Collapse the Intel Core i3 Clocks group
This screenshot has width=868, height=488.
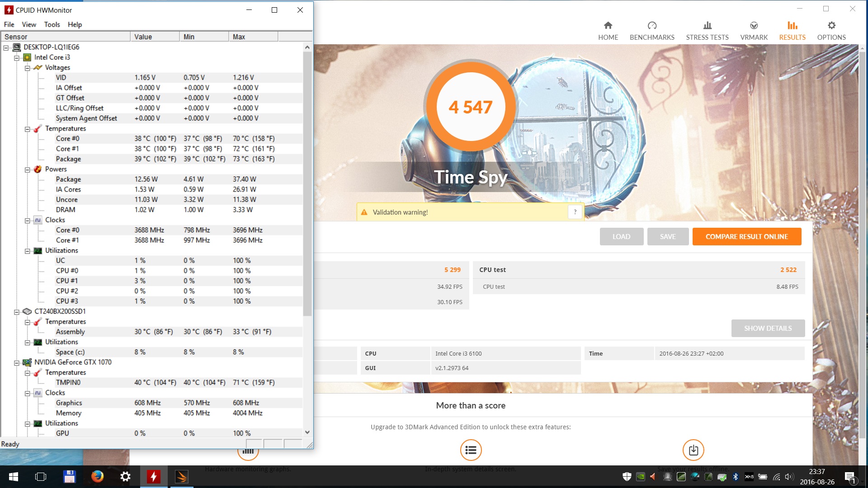click(28, 221)
